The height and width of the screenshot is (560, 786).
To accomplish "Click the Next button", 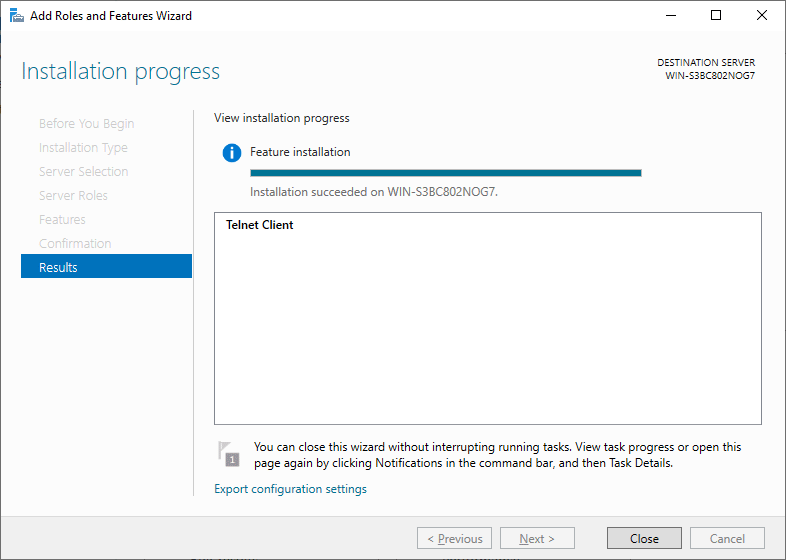I will pos(537,538).
